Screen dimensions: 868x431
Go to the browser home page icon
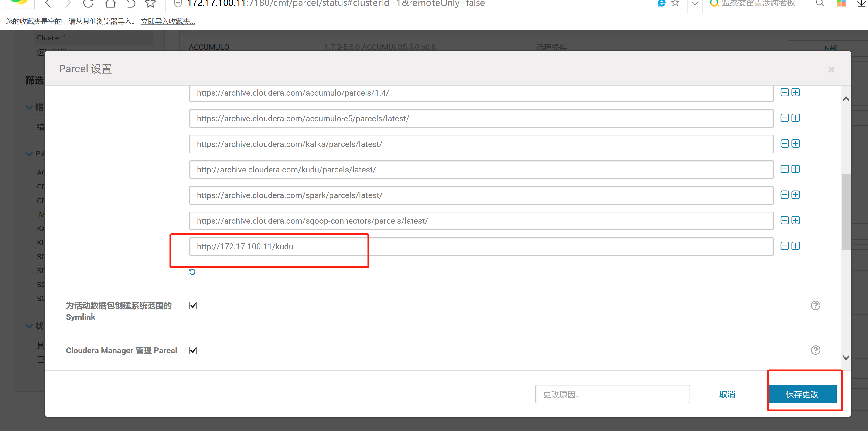point(110,3)
